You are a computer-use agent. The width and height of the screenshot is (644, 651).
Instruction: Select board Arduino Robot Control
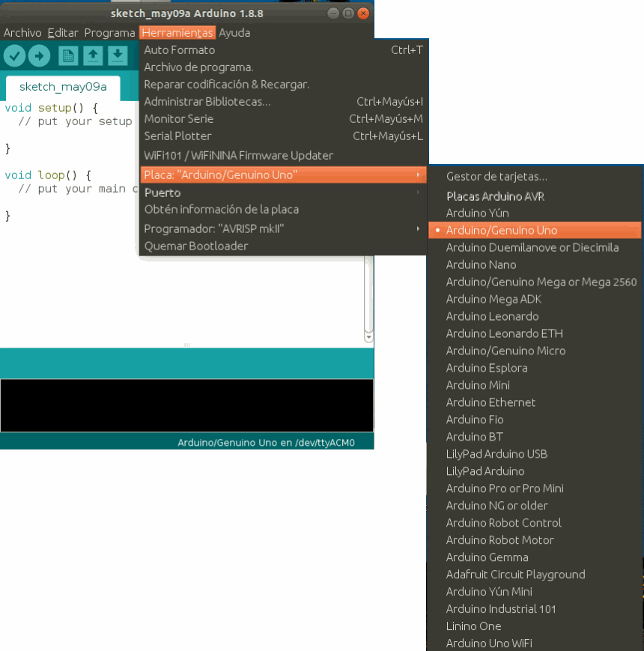pyautogui.click(x=535, y=523)
